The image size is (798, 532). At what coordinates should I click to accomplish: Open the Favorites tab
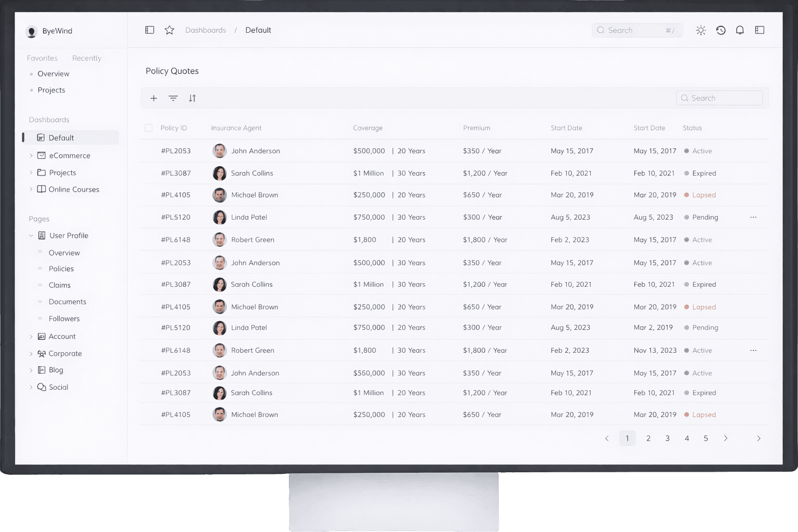click(x=42, y=58)
